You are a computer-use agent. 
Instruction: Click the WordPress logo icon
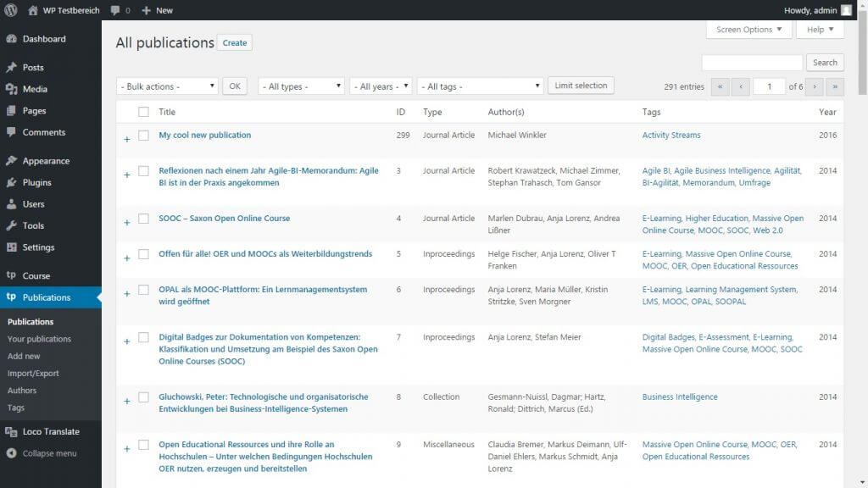(x=11, y=10)
